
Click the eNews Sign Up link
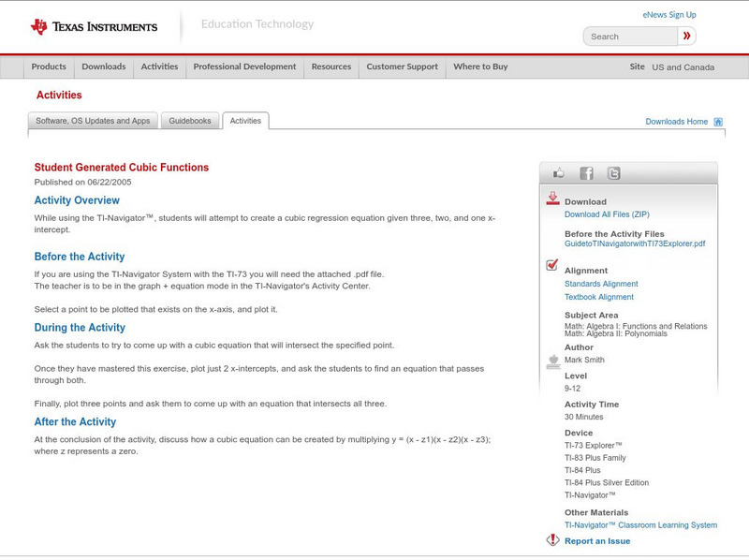coord(669,15)
